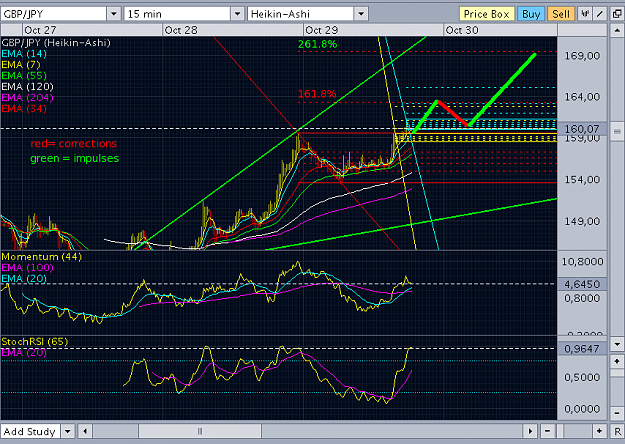Click the horizontal zoom-in plus button
This screenshot has width=625, height=444.
599,431
